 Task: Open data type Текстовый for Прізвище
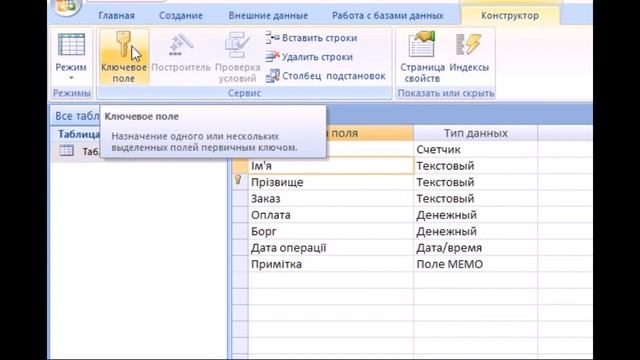pos(476,182)
